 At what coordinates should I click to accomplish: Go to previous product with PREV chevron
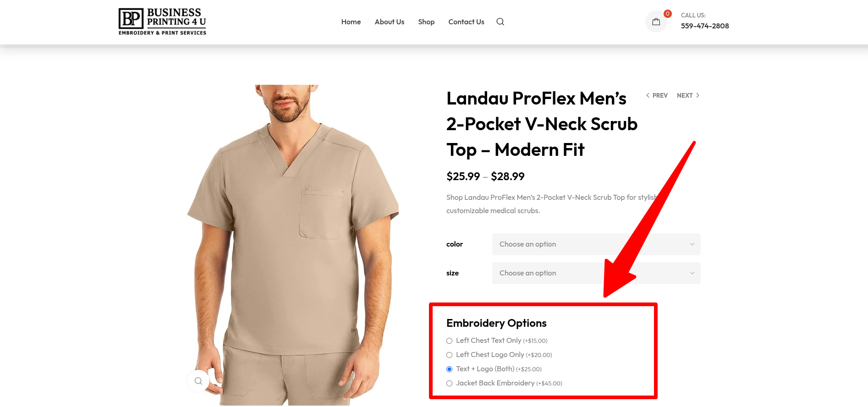657,95
